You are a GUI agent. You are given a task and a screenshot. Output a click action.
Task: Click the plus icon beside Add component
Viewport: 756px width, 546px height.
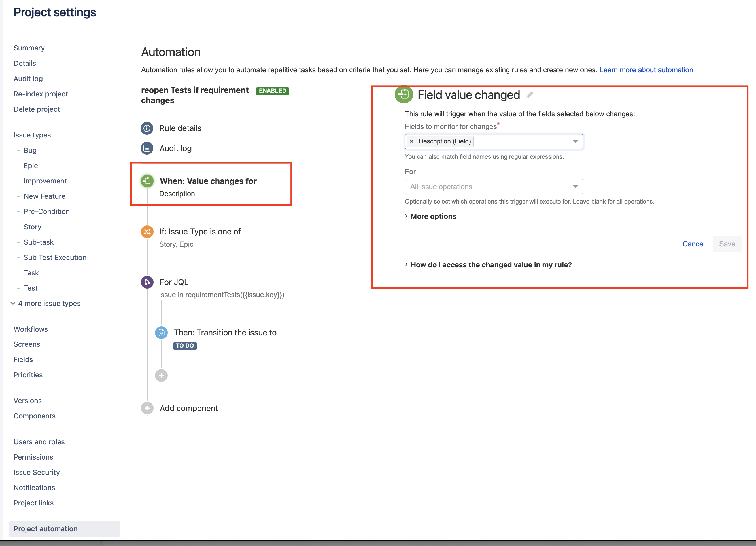point(147,408)
